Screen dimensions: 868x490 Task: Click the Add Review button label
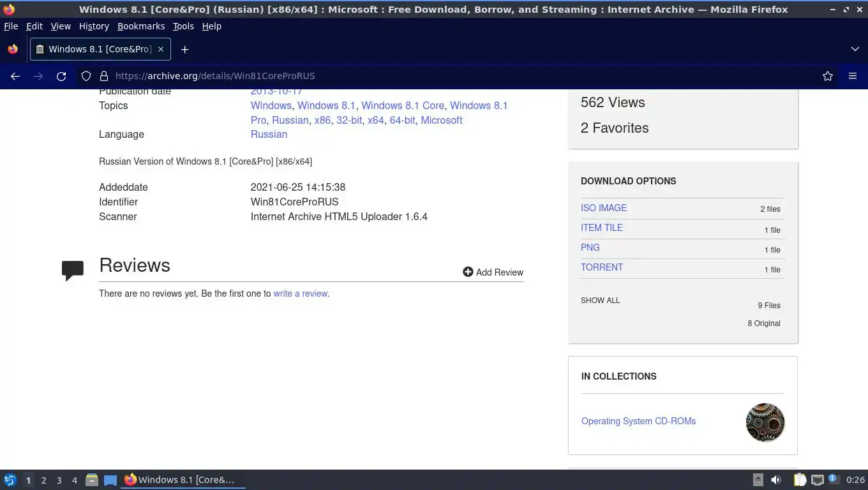coord(500,272)
